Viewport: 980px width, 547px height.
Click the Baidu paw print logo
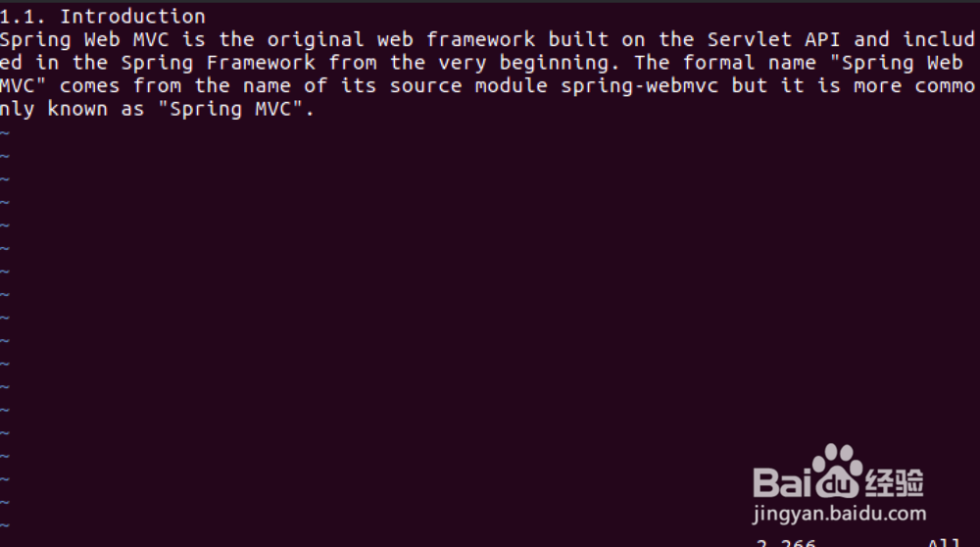tap(836, 473)
